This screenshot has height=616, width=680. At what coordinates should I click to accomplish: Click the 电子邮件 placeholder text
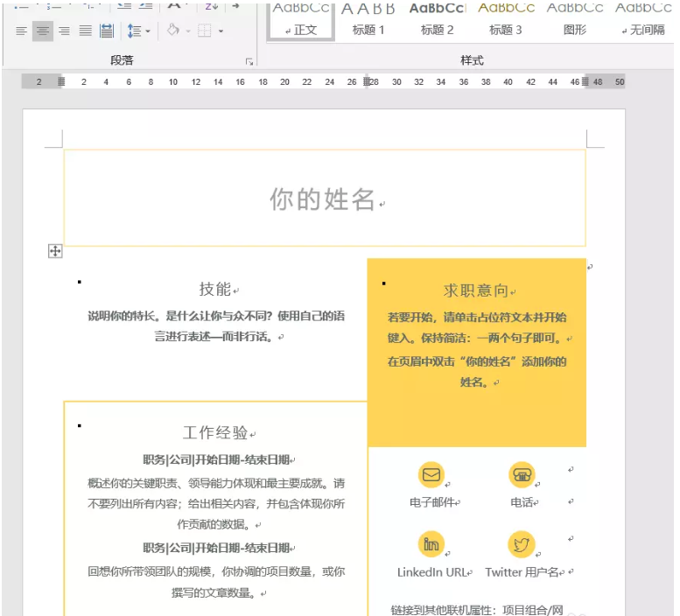[432, 502]
